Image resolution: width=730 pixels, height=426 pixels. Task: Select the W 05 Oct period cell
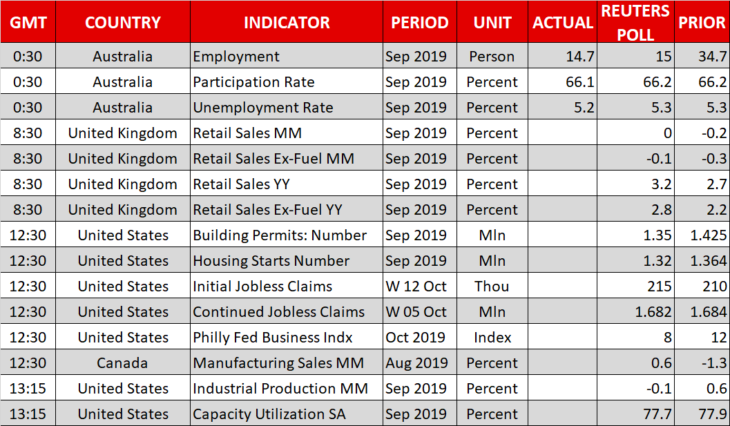click(419, 312)
